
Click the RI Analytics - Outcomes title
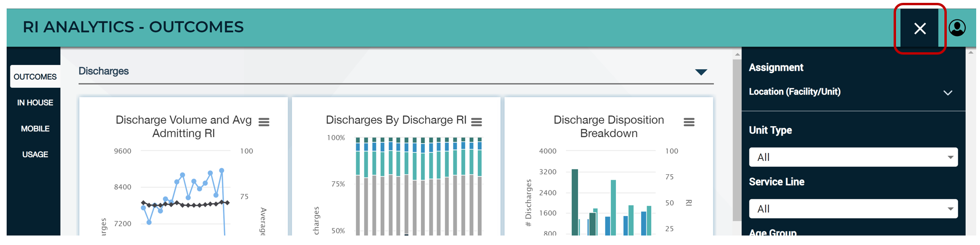tap(133, 27)
